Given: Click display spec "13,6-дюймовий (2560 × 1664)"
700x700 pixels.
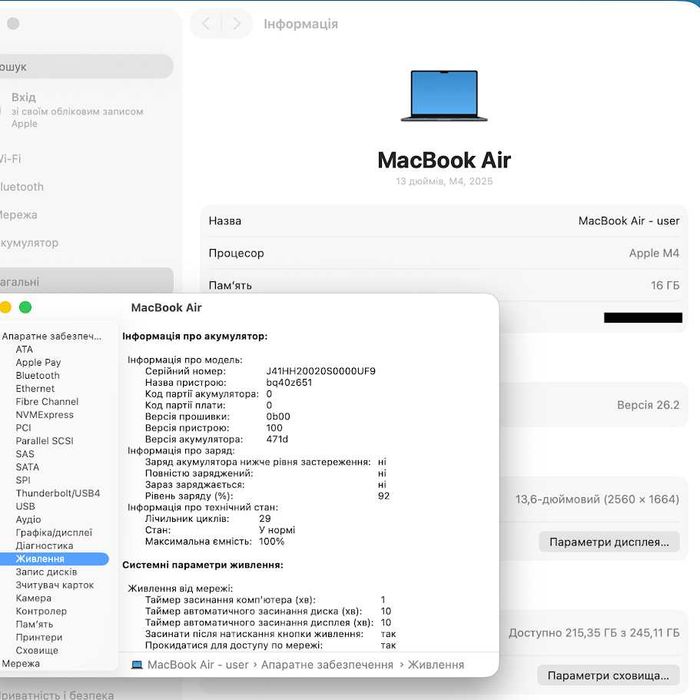Looking at the screenshot, I should pos(597,499).
